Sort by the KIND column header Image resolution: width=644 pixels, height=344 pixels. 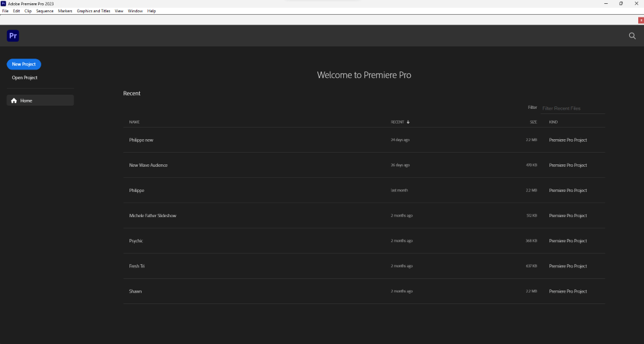(x=553, y=122)
